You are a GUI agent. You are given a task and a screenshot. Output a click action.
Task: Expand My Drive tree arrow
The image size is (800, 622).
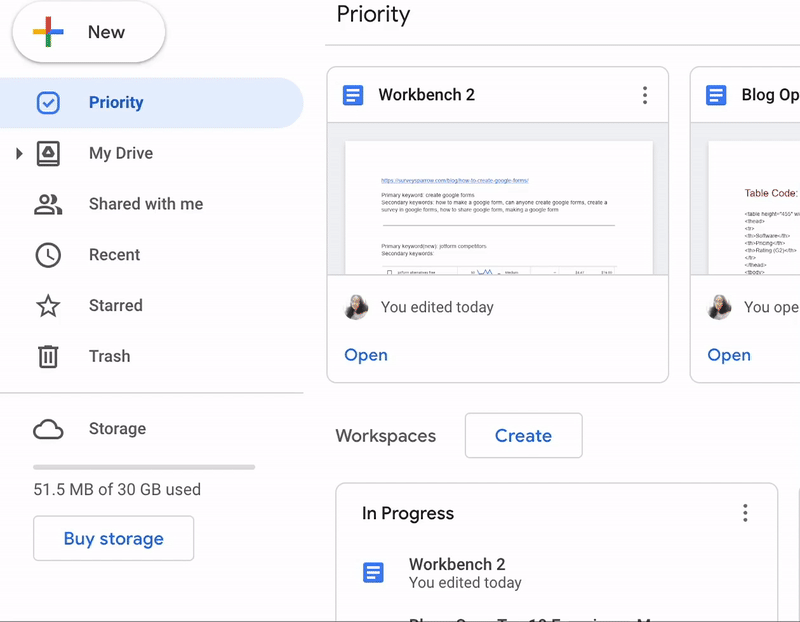[x=20, y=153]
